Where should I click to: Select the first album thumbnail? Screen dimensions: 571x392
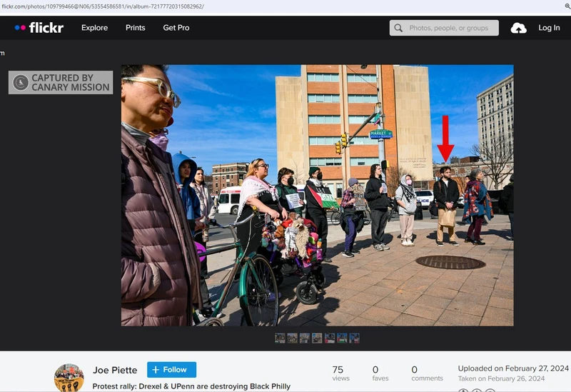click(x=280, y=338)
